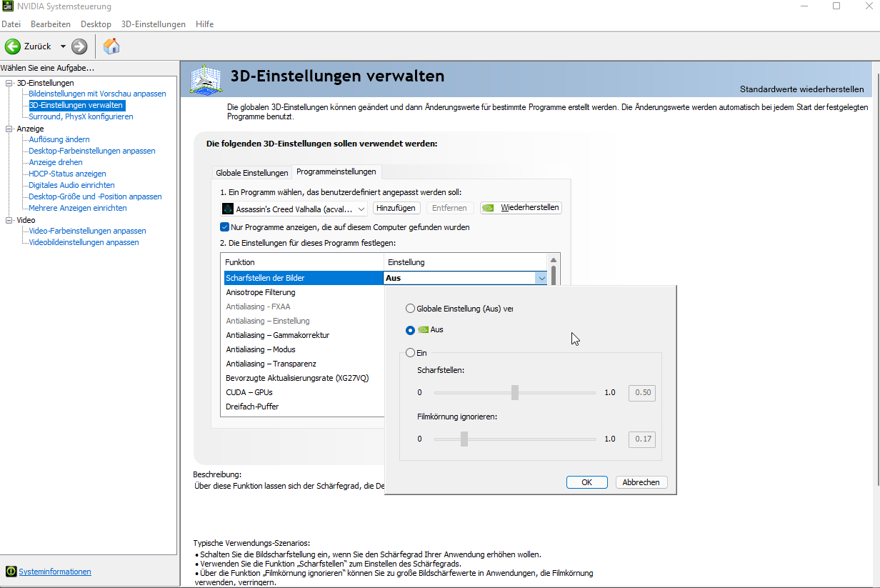Switch to the Globale Einstellungen tab

coord(251,172)
